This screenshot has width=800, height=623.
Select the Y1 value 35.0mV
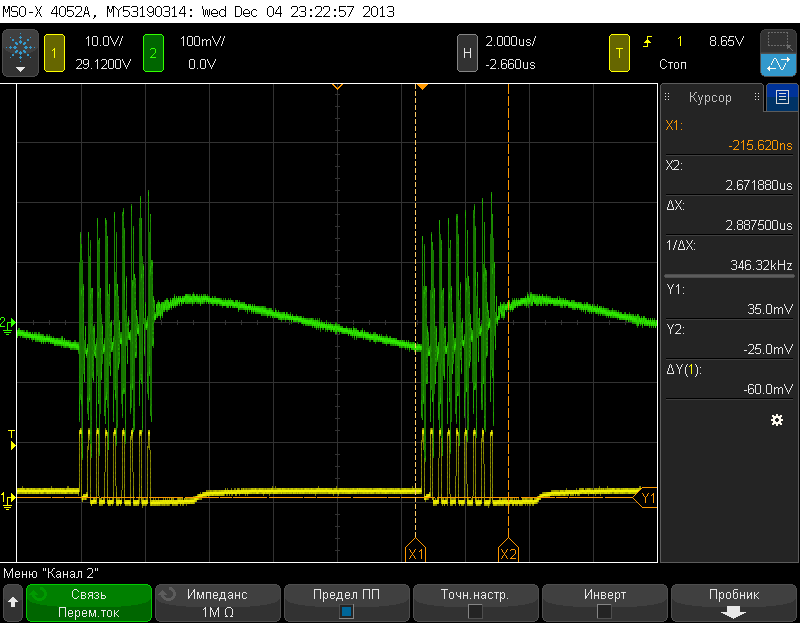(770, 309)
